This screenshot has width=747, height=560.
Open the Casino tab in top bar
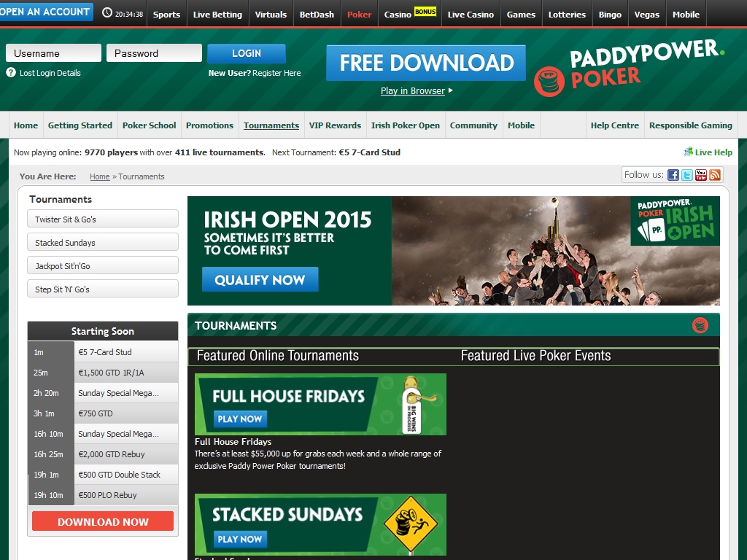click(398, 15)
